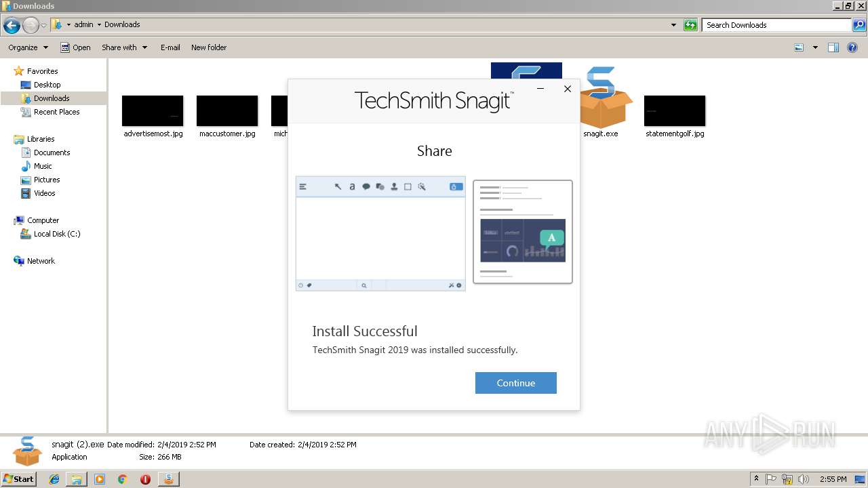The width and height of the screenshot is (868, 488).
Task: Open Windows Explorer taskbar button
Action: [x=77, y=479]
